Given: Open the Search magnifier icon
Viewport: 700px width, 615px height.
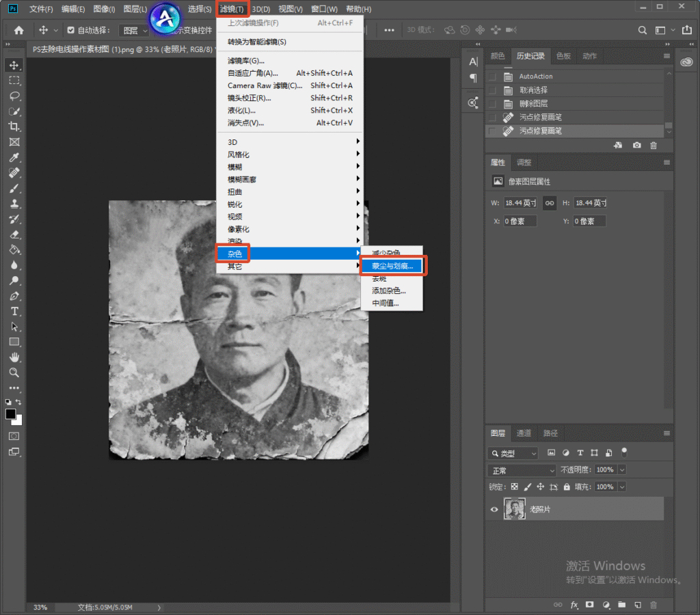Looking at the screenshot, I should (x=643, y=30).
